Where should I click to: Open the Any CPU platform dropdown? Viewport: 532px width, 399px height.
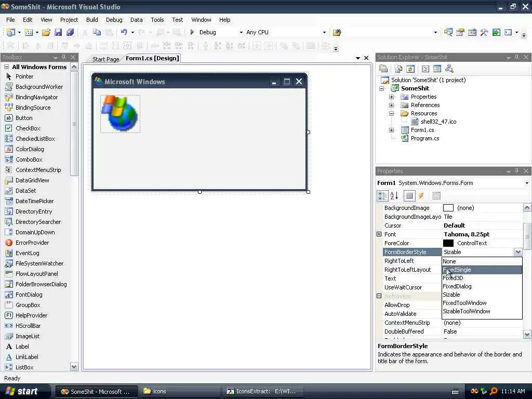(x=324, y=32)
